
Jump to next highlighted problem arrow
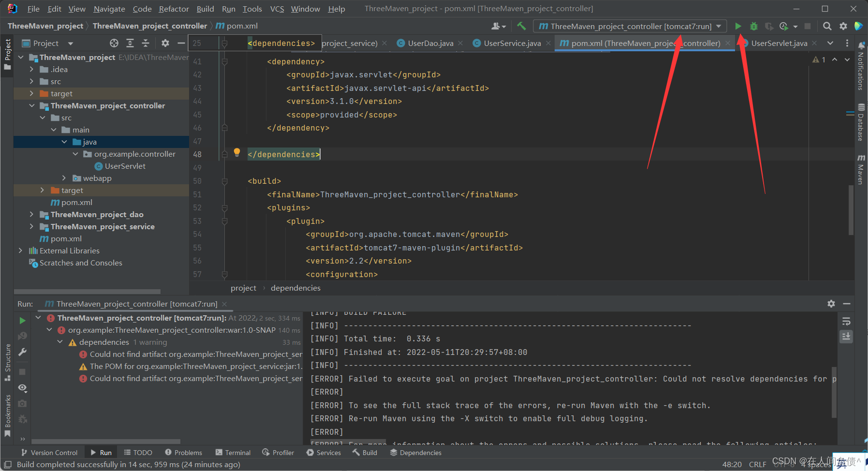coord(847,59)
